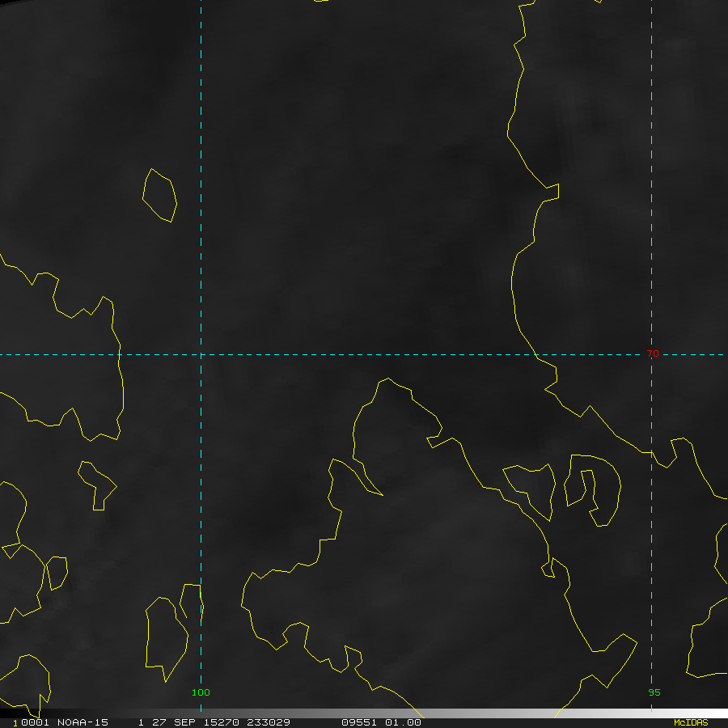This screenshot has height=728, width=728.
Task: Click the 09551 value in status line
Action: coord(358,722)
